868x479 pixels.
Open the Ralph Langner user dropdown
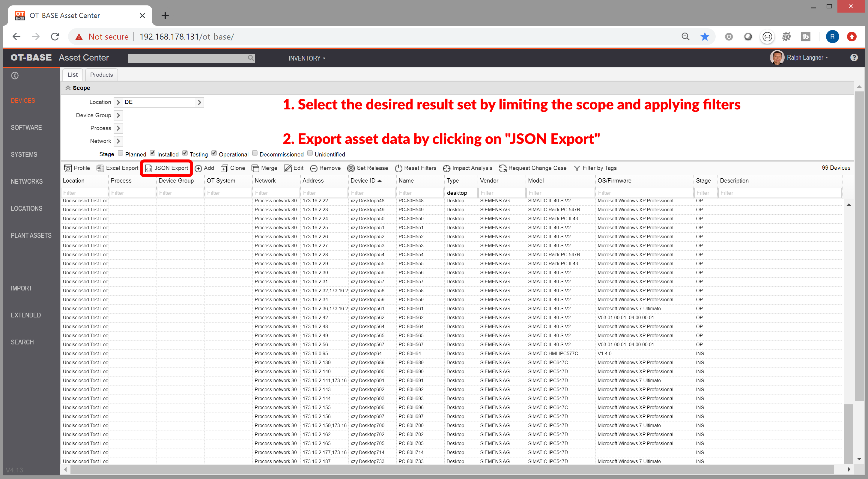[807, 58]
